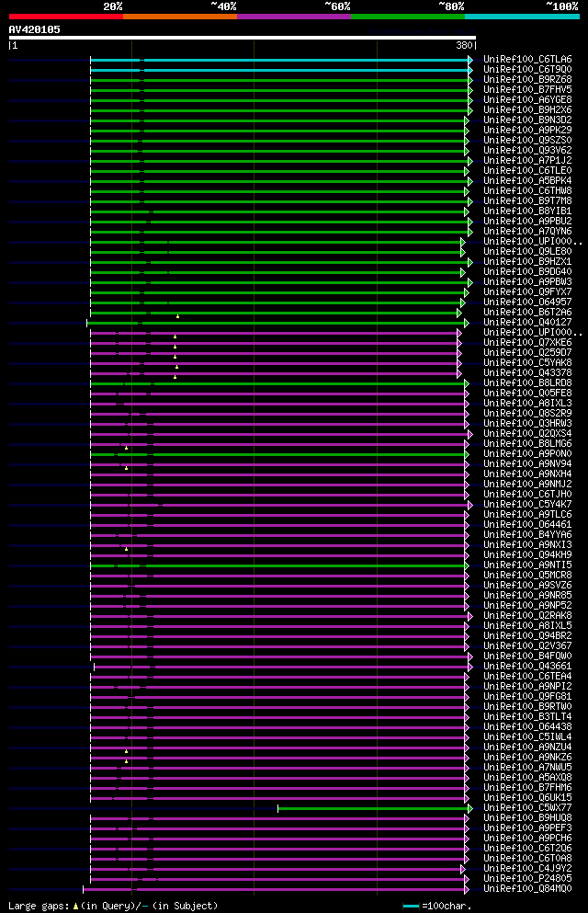Open hit UniRef100_Q3HRW3
Viewport: 588px width, 913px height.
coord(527,423)
